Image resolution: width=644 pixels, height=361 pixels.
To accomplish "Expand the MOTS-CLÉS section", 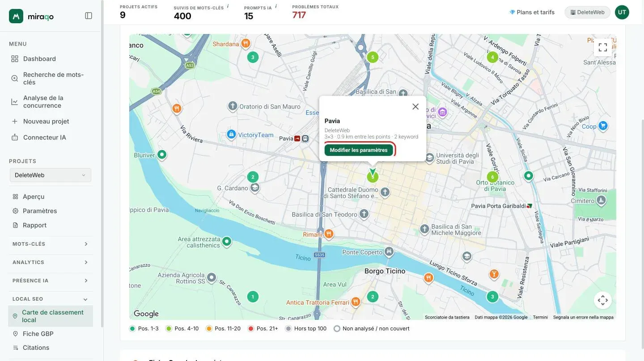I will pyautogui.click(x=51, y=244).
